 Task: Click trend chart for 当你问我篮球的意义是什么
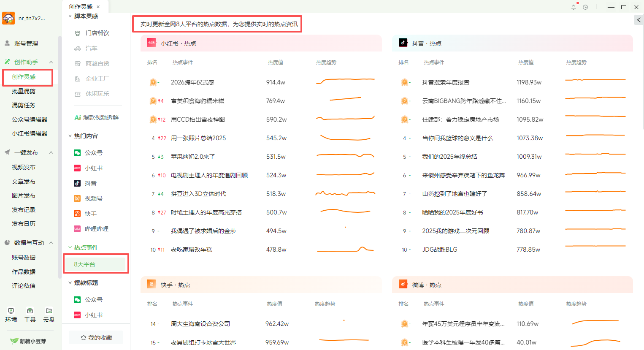[x=595, y=136]
